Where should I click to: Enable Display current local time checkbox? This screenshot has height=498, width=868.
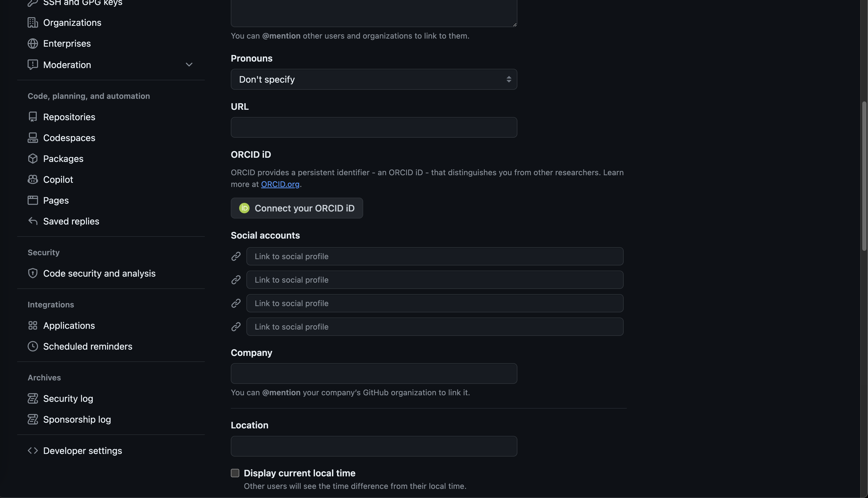[235, 473]
